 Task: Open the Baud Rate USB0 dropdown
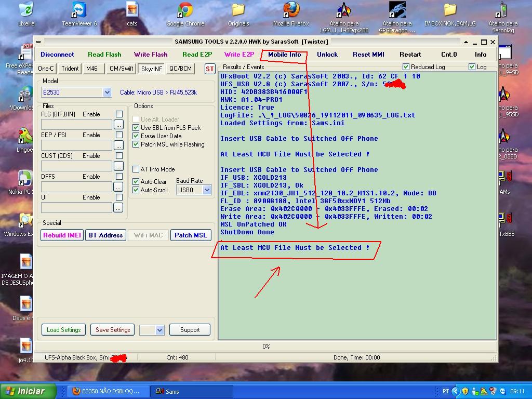(x=207, y=190)
